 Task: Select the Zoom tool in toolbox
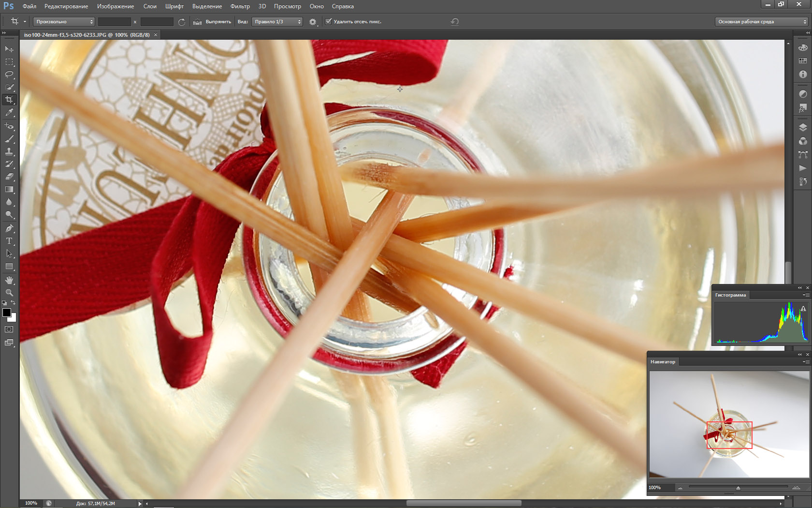click(9, 293)
